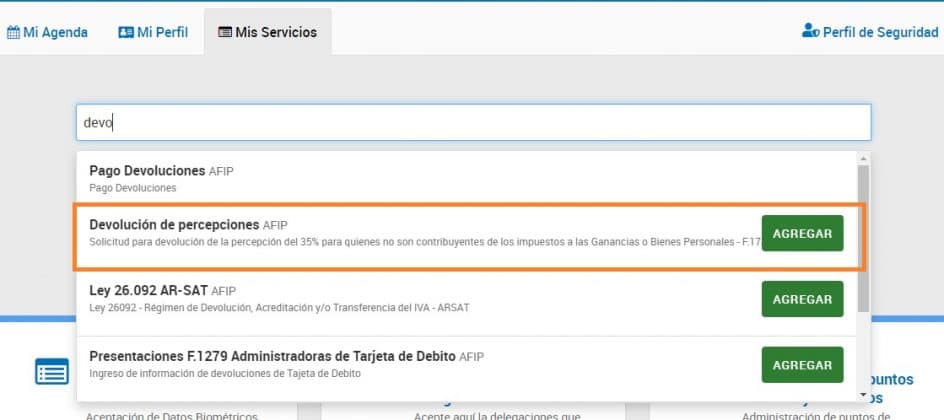Click AGREGAR for Devolución de percepciones
The height and width of the screenshot is (420, 944).
(803, 233)
